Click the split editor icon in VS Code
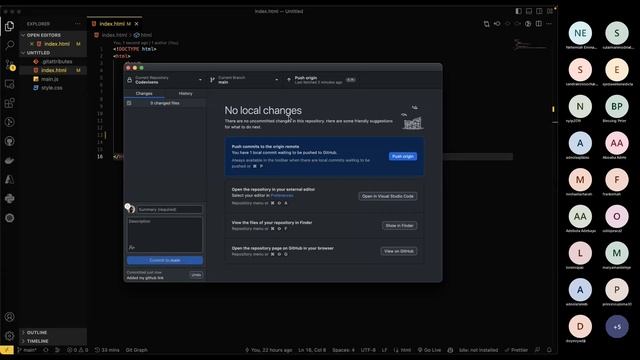Viewport: 640px width, 360px height. coord(539,24)
